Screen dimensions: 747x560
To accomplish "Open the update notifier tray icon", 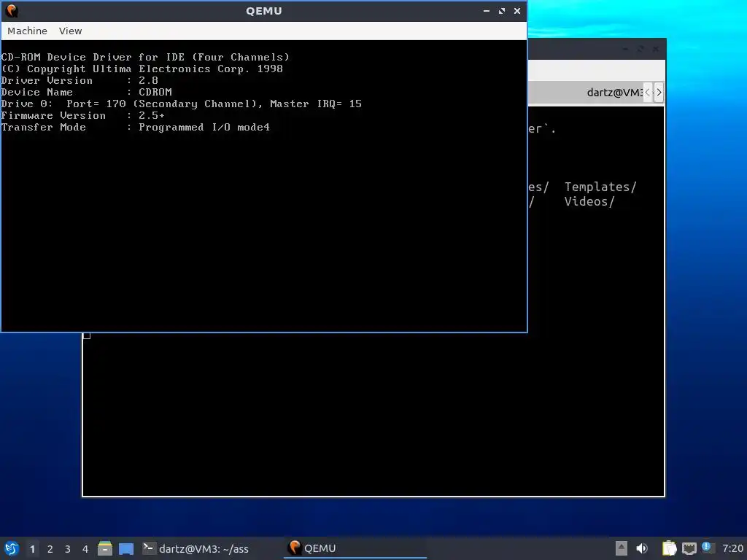I will click(x=706, y=547).
